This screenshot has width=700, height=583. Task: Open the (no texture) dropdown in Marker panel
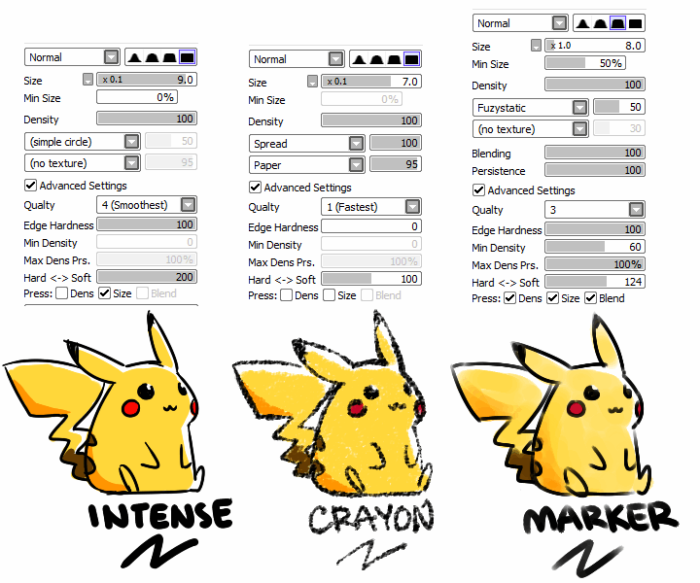pos(531,129)
